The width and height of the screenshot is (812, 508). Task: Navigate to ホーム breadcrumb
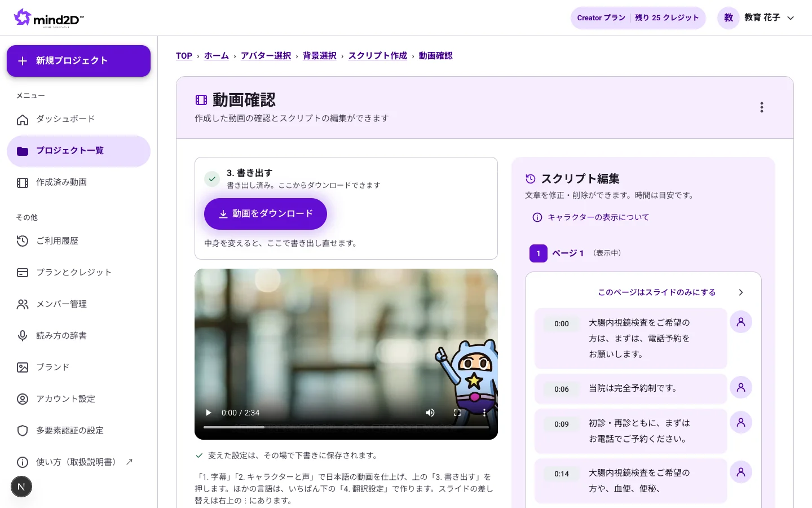coord(217,56)
